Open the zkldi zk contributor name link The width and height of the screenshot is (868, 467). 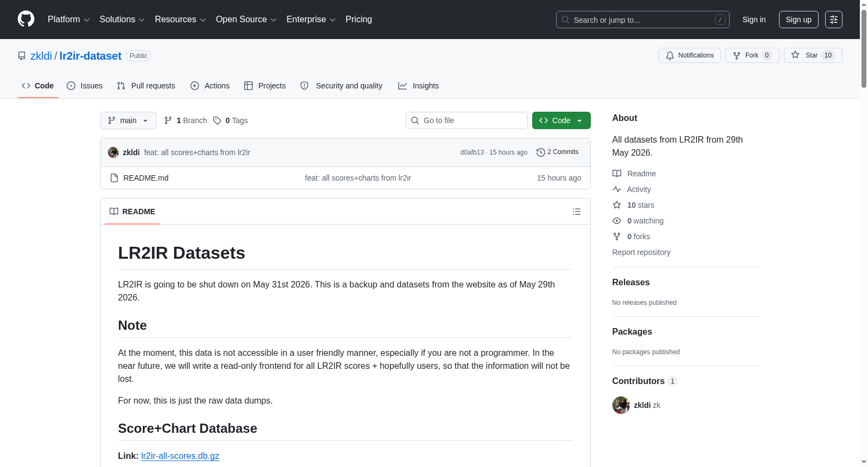pos(647,405)
